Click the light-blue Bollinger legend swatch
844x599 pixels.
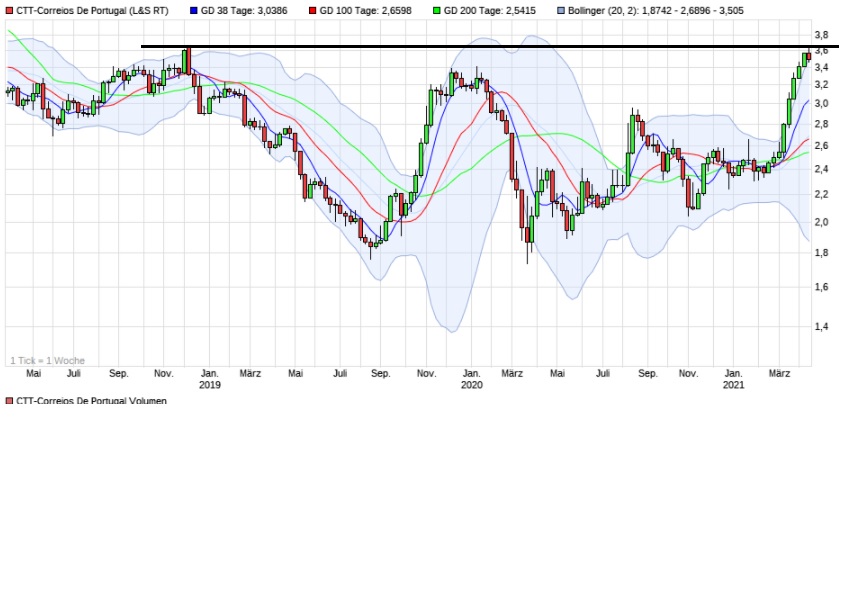561,11
